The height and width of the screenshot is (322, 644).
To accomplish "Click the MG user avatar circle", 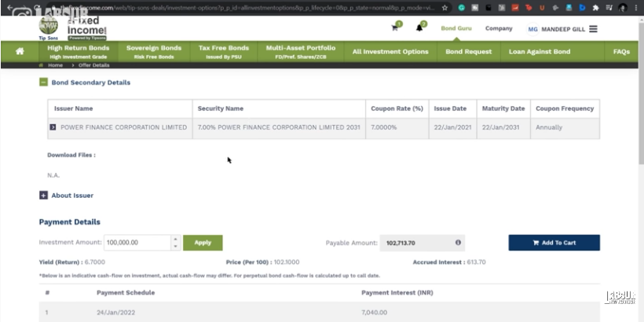I will point(532,29).
